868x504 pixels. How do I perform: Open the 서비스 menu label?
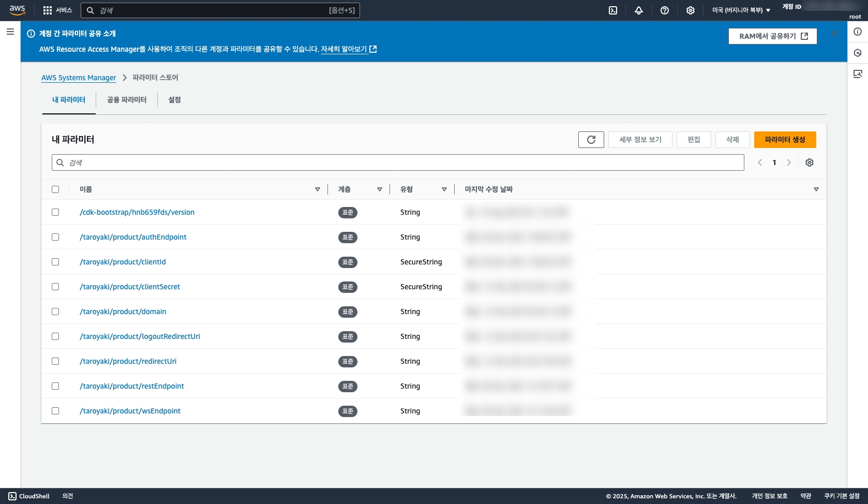coord(64,10)
